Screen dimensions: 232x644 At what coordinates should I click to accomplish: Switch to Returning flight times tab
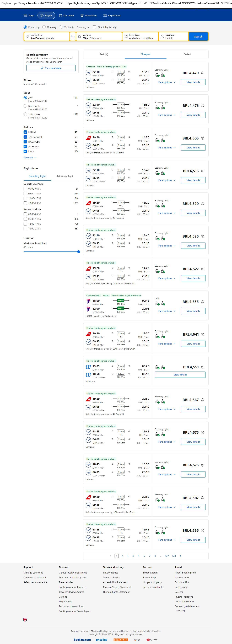pyautogui.click(x=65, y=176)
